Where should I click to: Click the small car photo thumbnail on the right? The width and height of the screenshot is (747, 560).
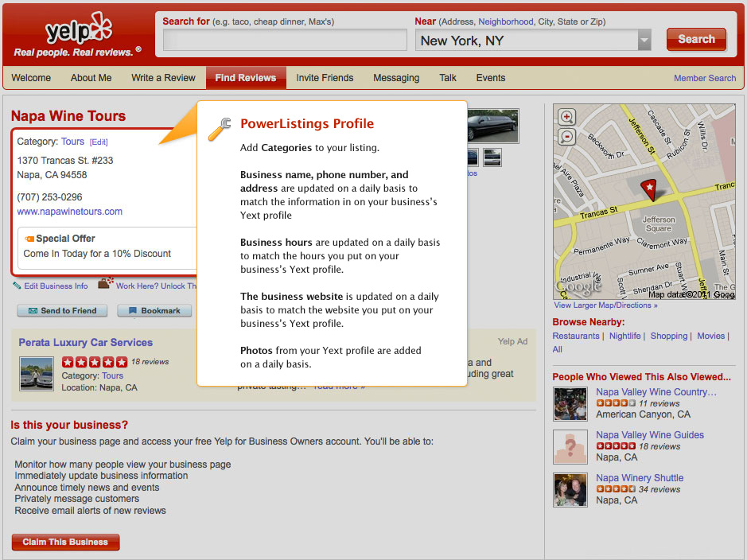click(492, 157)
